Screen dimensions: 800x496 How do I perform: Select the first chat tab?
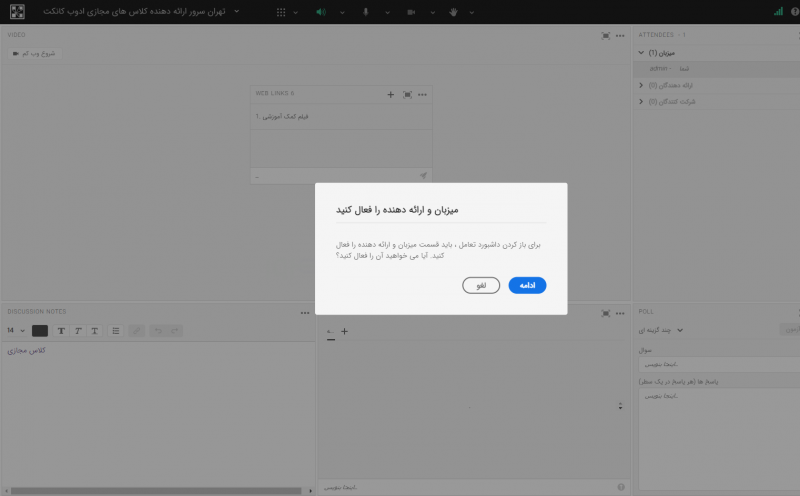click(x=331, y=332)
